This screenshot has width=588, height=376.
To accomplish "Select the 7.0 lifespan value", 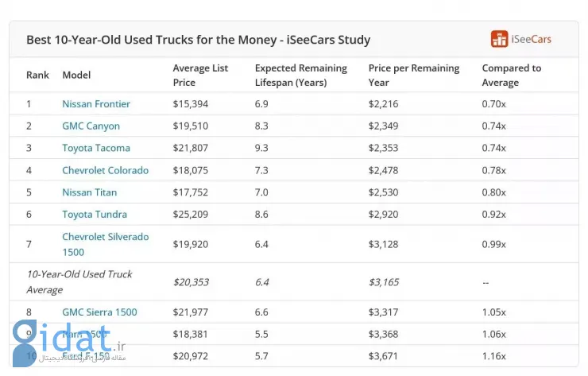I will click(x=261, y=192).
